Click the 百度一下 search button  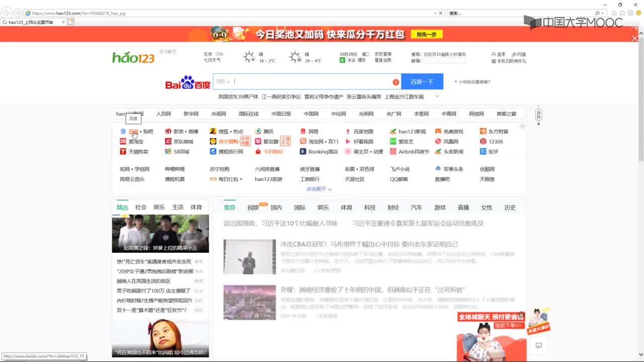[x=422, y=81]
